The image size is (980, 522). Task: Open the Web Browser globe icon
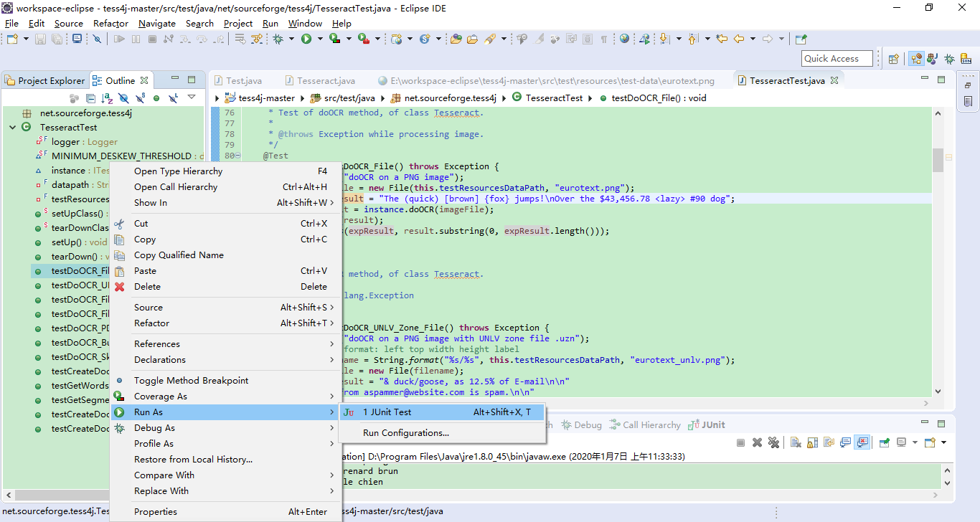[x=624, y=39]
